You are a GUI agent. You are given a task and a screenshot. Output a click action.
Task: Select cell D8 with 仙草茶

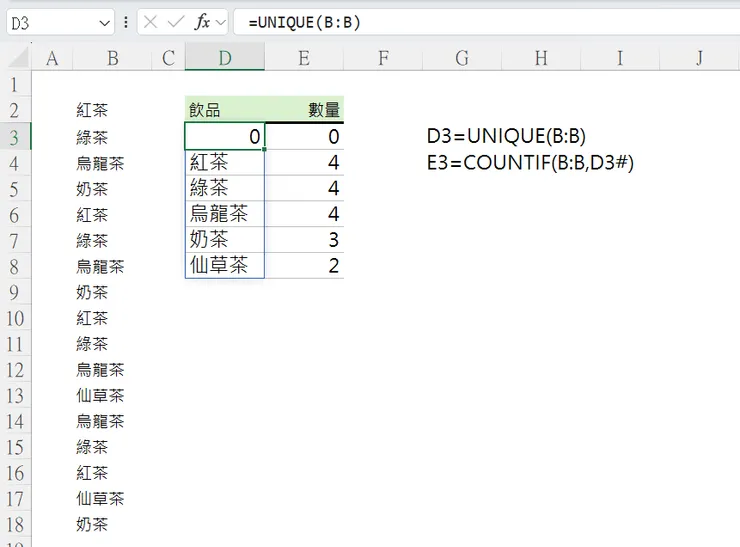225,266
